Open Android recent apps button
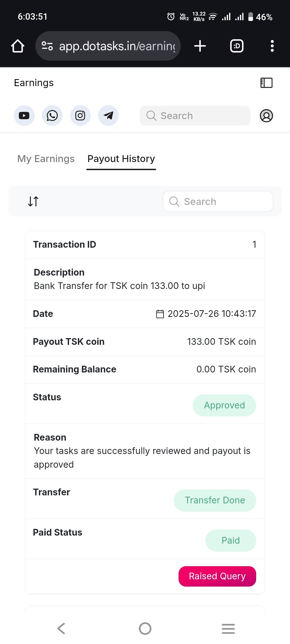 pyautogui.click(x=228, y=628)
